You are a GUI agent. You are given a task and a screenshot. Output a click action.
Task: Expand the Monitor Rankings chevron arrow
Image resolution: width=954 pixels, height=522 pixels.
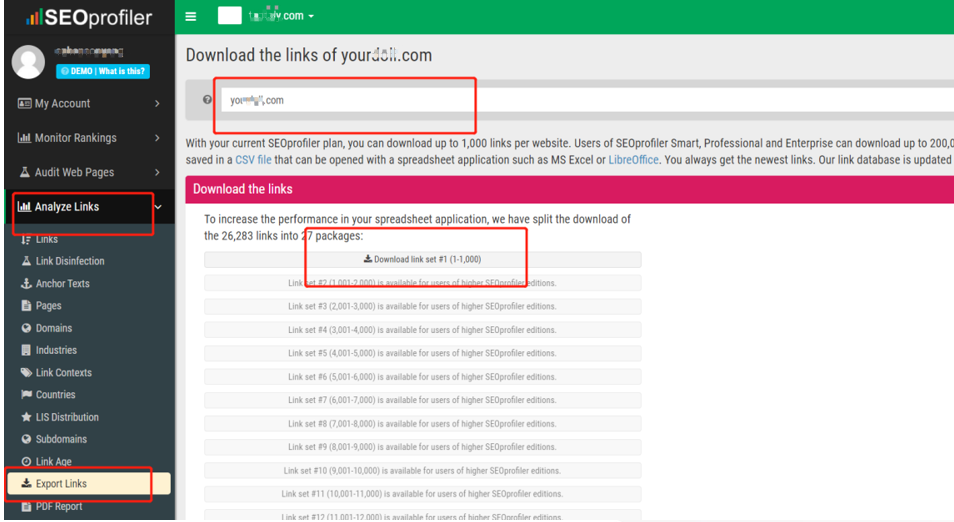[x=157, y=138]
